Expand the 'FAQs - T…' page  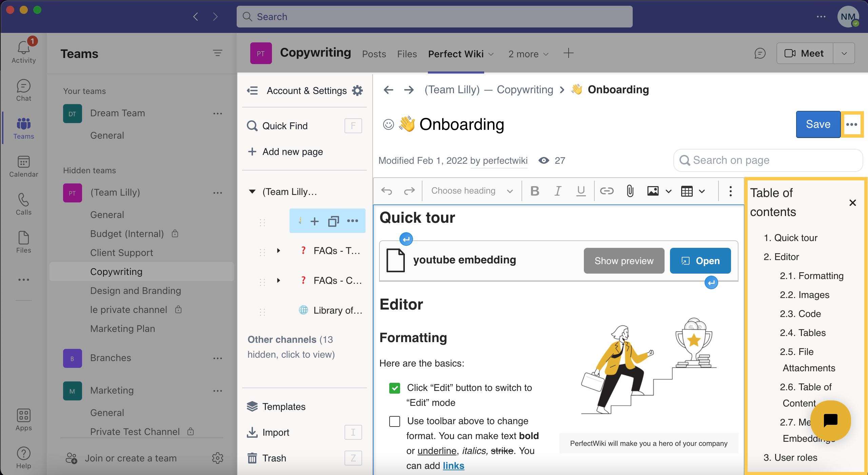pos(278,251)
